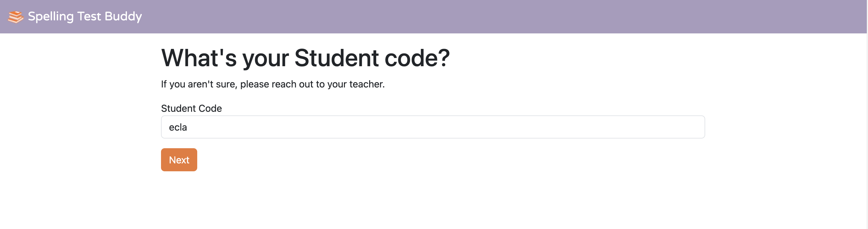Click the Spelling Test Buddy wordmark
This screenshot has height=229, width=868.
(x=85, y=16)
